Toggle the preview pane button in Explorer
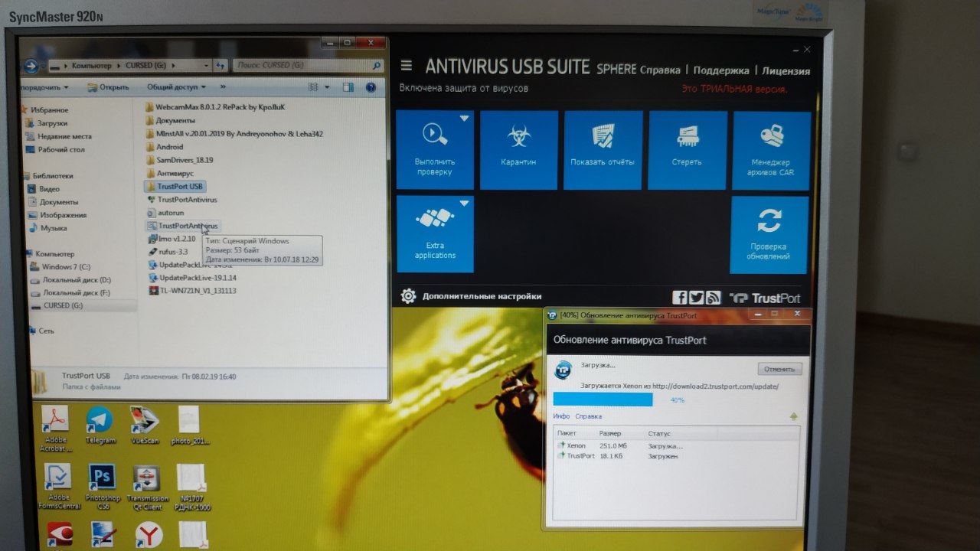The image size is (980, 551). pyautogui.click(x=348, y=88)
